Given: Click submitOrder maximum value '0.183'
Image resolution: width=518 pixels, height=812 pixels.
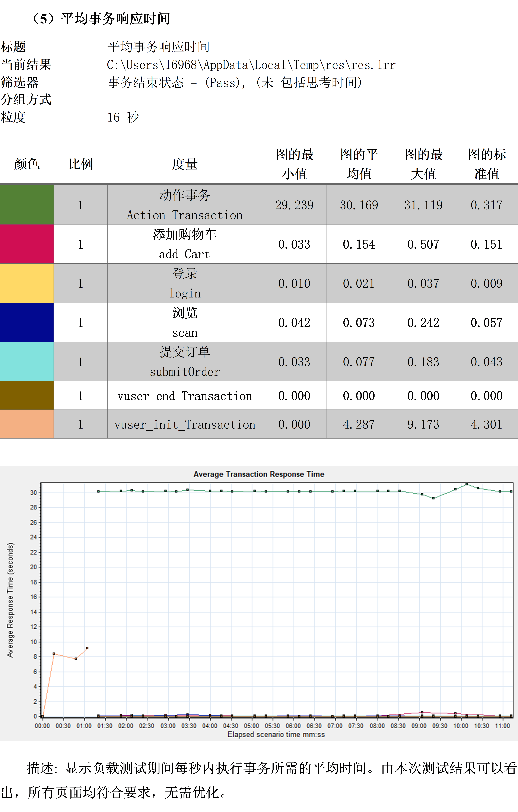Looking at the screenshot, I should (x=424, y=362).
